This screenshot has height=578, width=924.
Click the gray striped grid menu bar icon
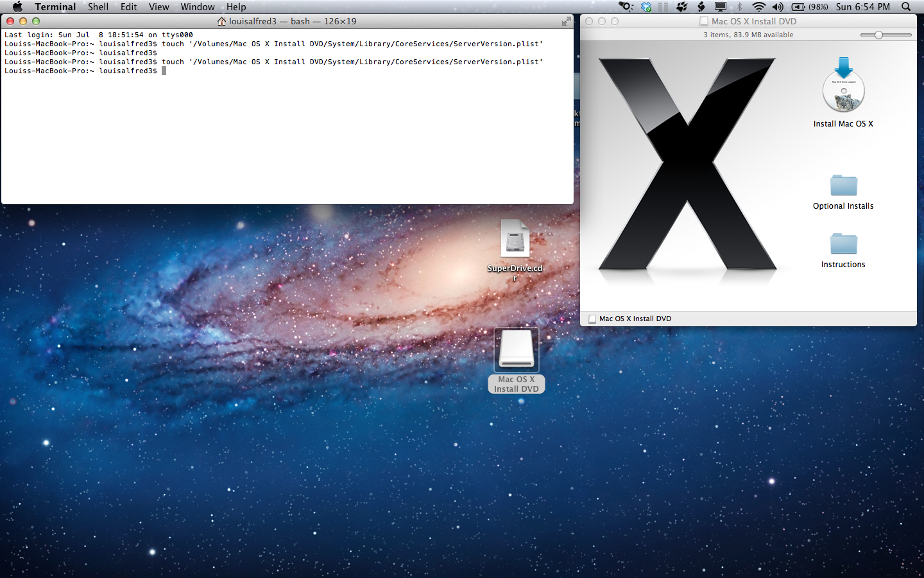coord(663,6)
